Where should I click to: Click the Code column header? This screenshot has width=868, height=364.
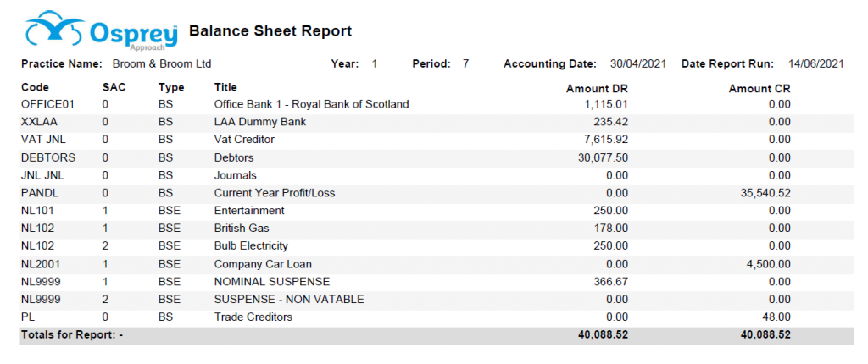pos(35,87)
